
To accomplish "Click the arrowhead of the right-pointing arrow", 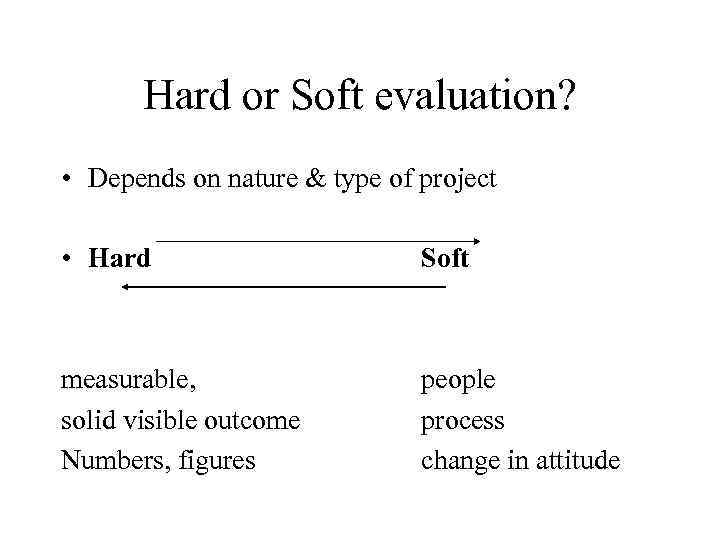I will pos(477,240).
